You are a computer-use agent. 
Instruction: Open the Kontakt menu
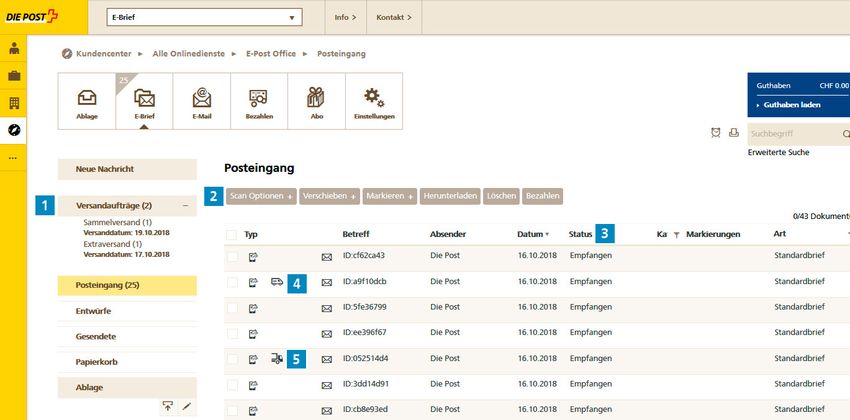click(394, 17)
